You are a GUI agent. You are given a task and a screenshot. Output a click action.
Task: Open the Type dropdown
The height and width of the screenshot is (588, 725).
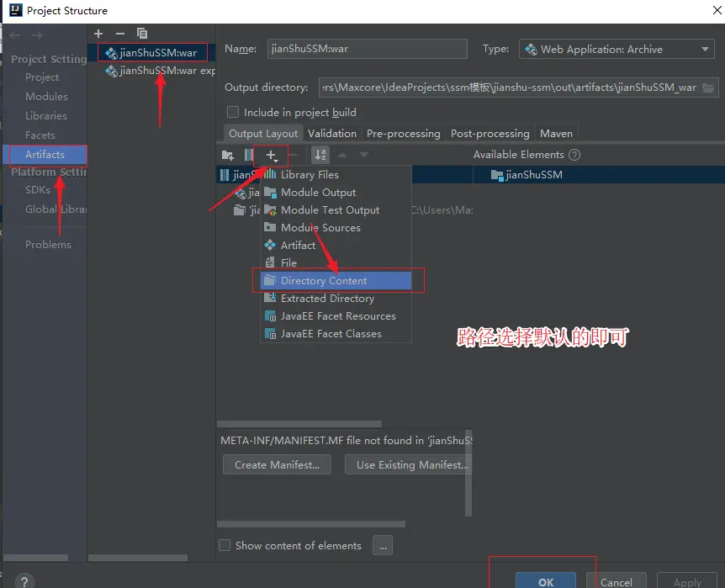(617, 49)
